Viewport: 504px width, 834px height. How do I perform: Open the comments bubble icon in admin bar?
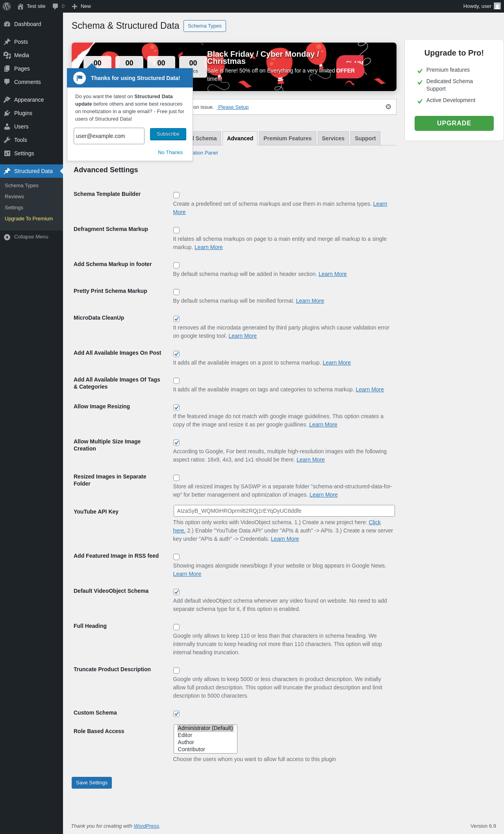pyautogui.click(x=56, y=6)
